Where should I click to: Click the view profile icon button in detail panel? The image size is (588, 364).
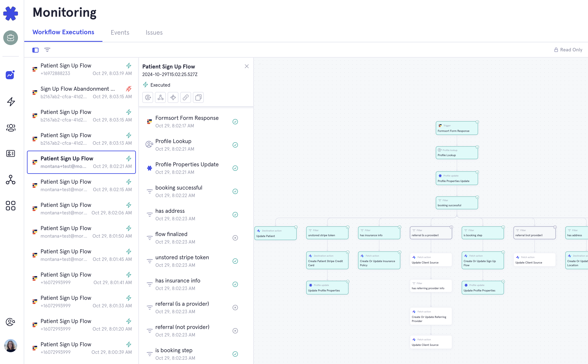[148, 97]
